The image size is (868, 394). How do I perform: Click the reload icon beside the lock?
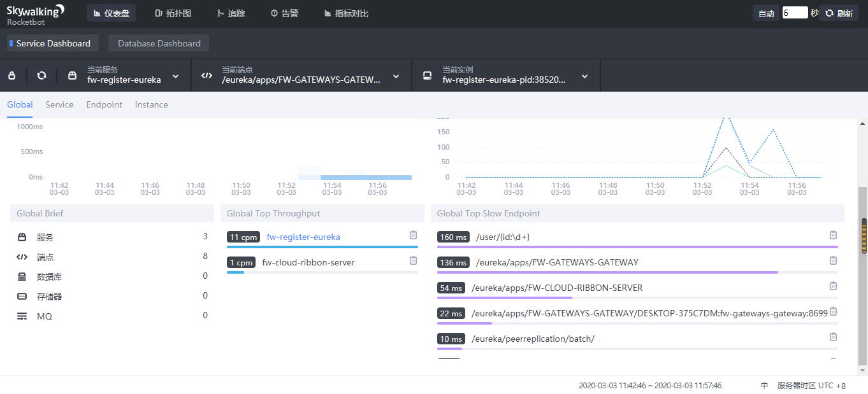[x=41, y=76]
